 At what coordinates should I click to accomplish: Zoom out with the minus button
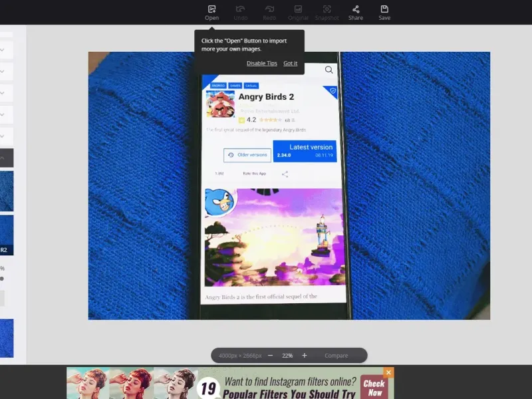[271, 355]
